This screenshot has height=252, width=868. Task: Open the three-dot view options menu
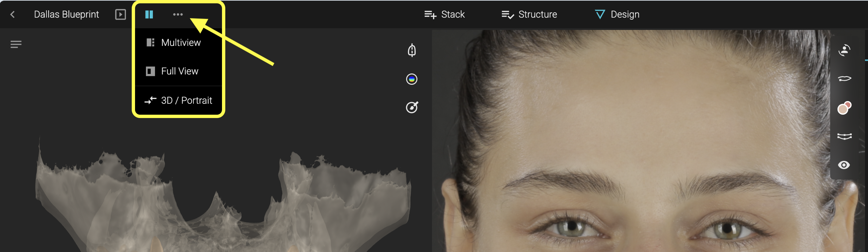tap(178, 15)
